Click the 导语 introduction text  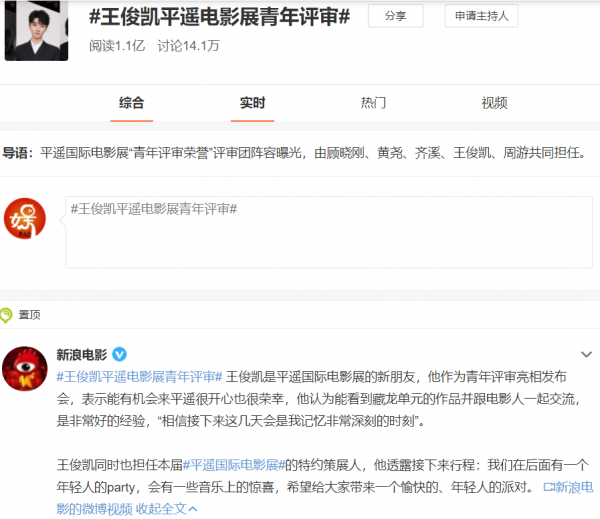coord(295,153)
